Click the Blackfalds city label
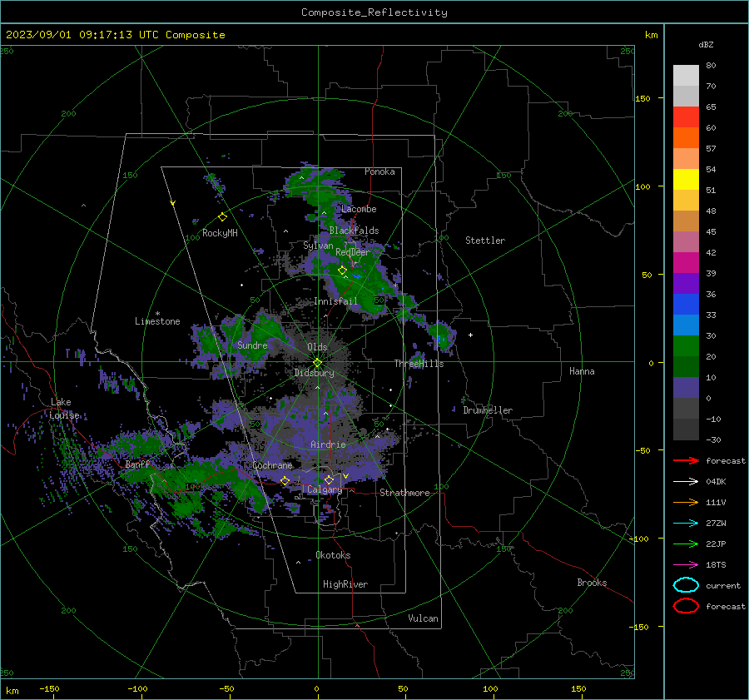Screen dimensions: 749x700 [354, 231]
